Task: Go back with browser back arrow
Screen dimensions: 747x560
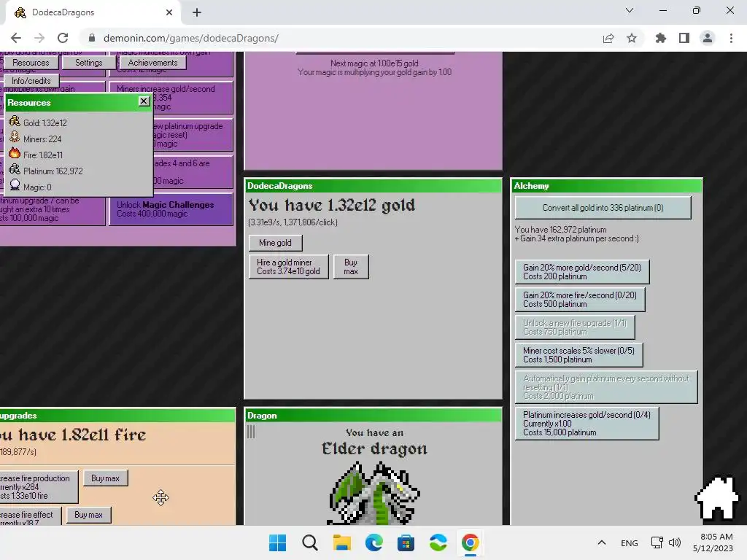Action: pyautogui.click(x=16, y=38)
